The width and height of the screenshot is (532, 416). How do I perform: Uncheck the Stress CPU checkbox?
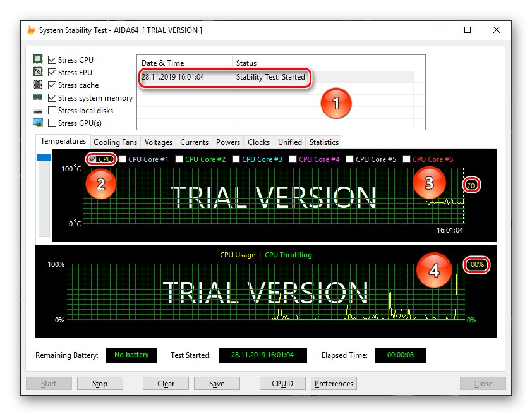[x=52, y=60]
